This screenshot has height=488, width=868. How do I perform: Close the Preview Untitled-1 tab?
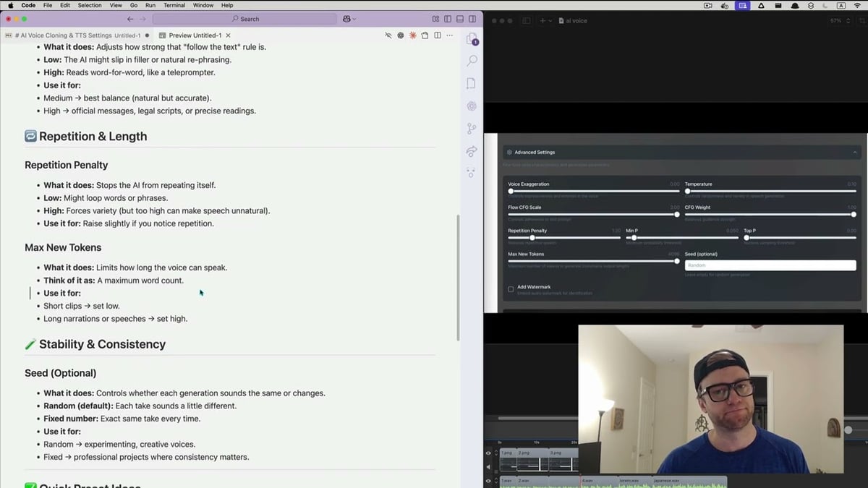(x=229, y=35)
